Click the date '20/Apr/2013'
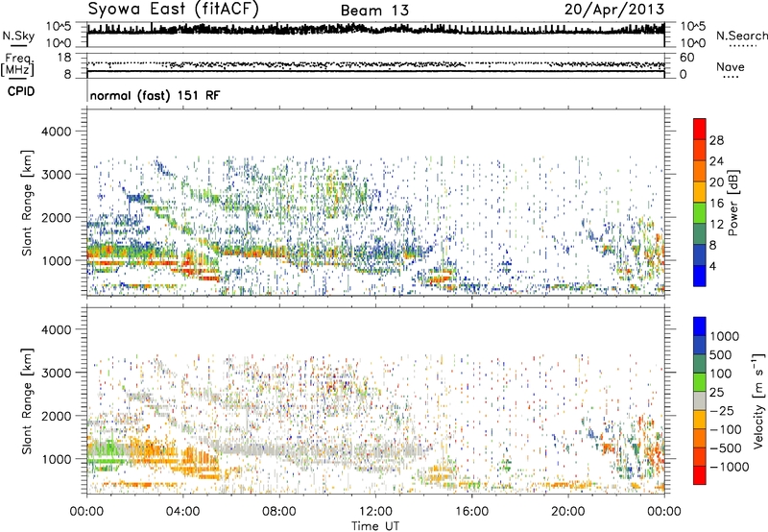This screenshot has width=768, height=532. click(x=614, y=9)
